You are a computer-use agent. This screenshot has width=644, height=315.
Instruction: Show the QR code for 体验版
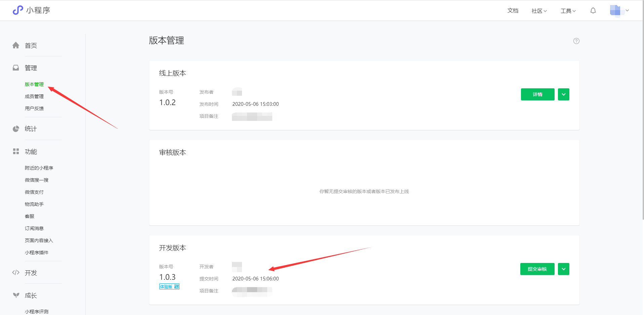(x=176, y=286)
